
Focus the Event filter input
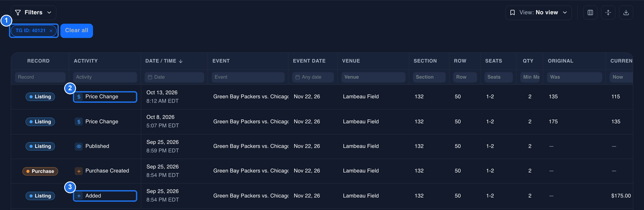tap(248, 77)
